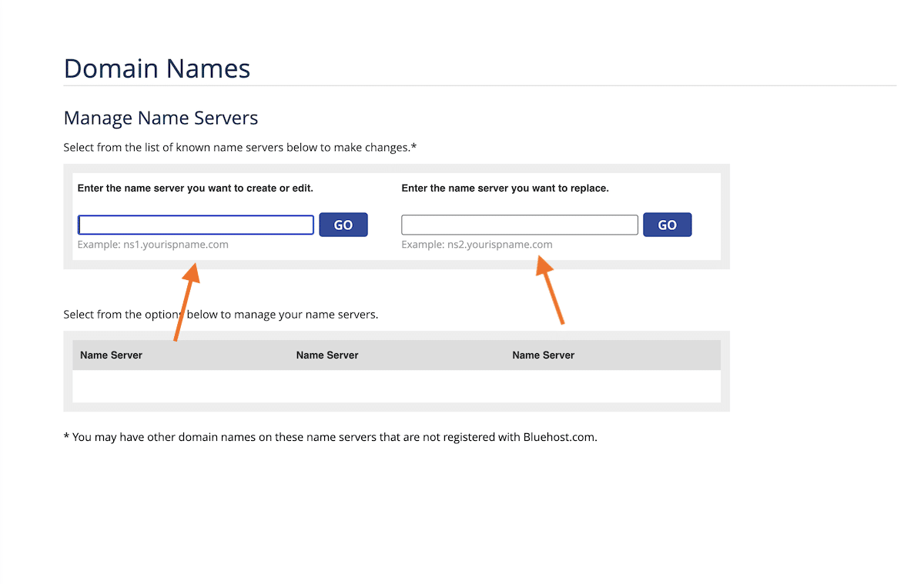Click the 'create or edit' instruction label
924x584 pixels.
pos(196,188)
